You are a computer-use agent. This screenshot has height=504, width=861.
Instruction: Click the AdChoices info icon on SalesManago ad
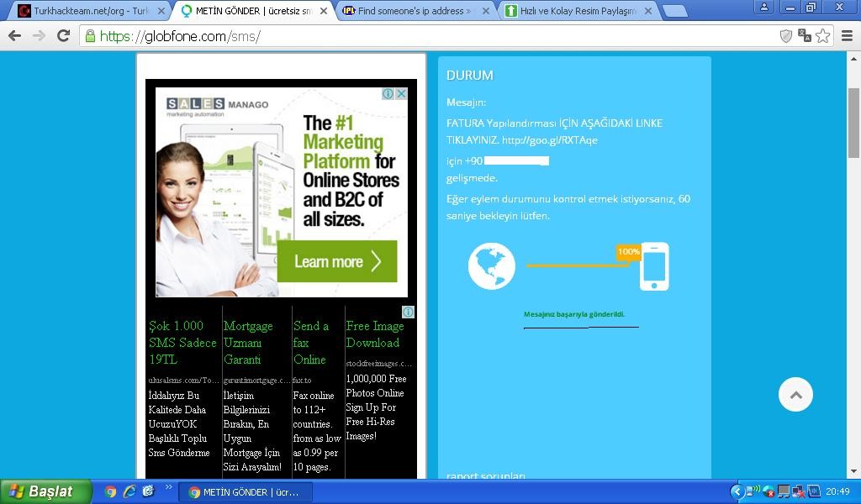[x=388, y=94]
